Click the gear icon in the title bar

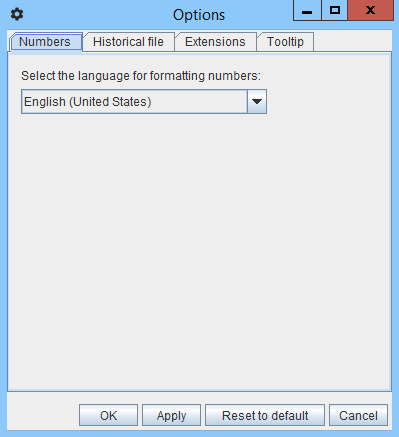coord(17,14)
